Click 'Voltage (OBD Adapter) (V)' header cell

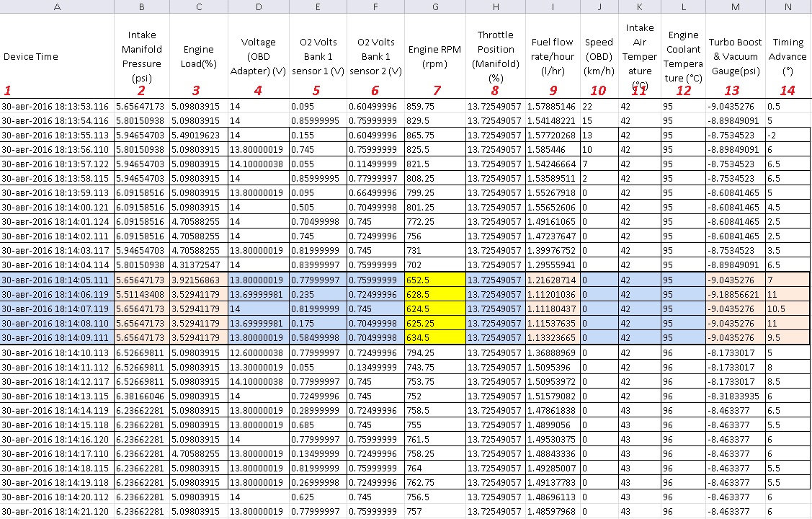point(259,56)
